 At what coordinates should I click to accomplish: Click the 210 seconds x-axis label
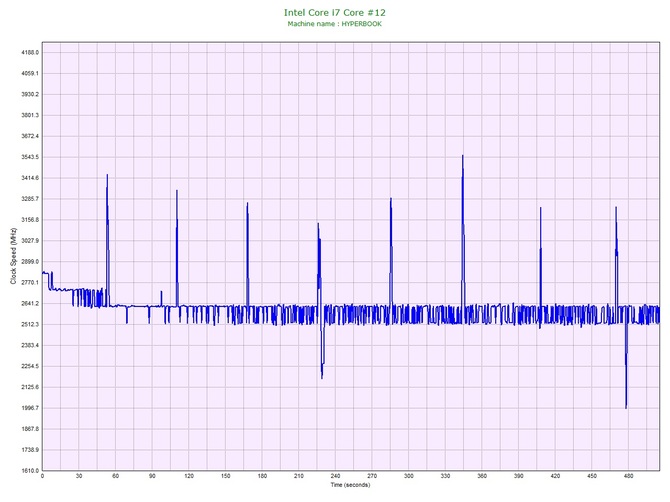click(299, 476)
